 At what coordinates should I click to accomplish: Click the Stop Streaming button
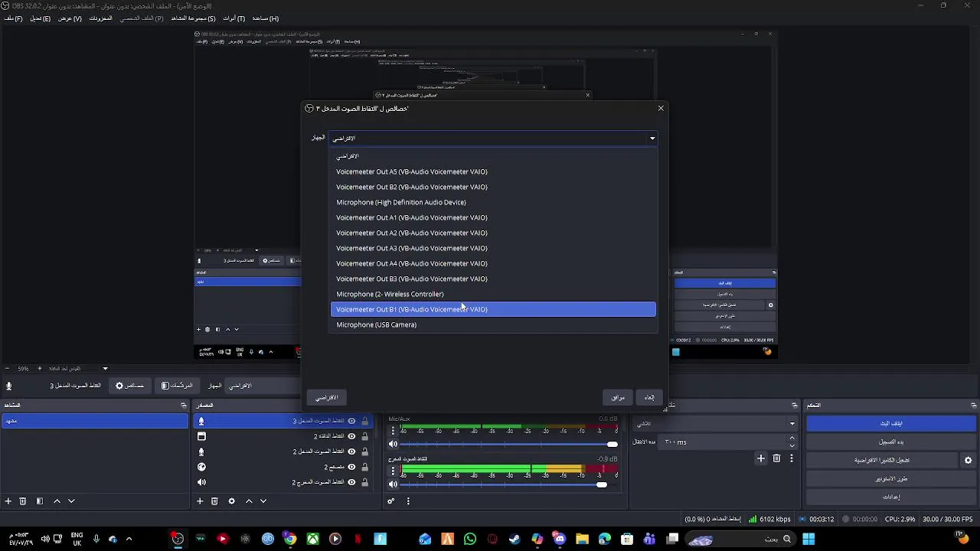[891, 423]
